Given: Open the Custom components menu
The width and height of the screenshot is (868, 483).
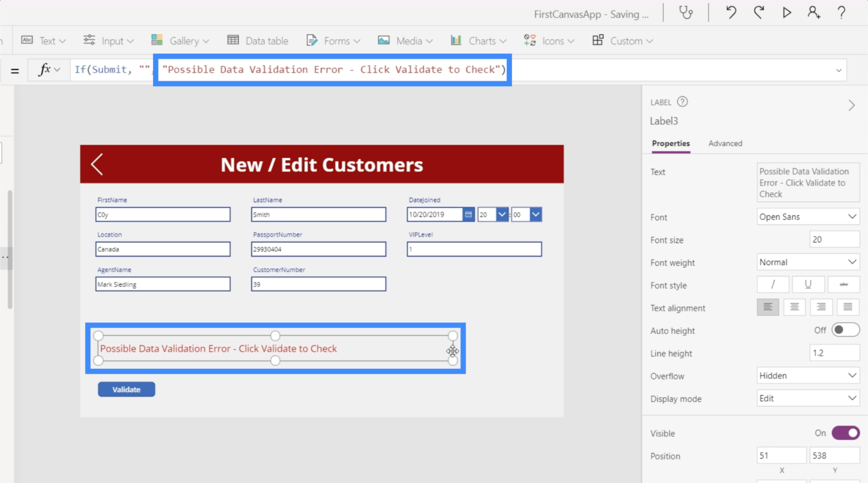Looking at the screenshot, I should [623, 41].
